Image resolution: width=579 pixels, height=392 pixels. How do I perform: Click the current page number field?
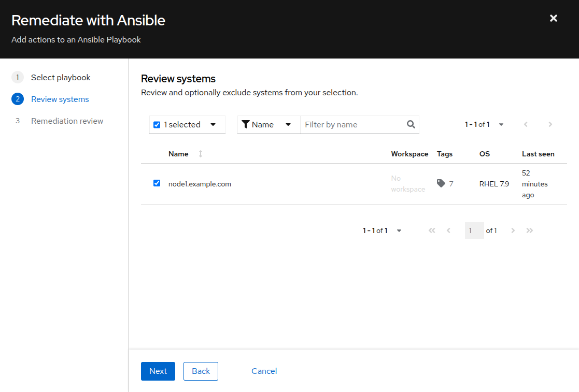(474, 230)
